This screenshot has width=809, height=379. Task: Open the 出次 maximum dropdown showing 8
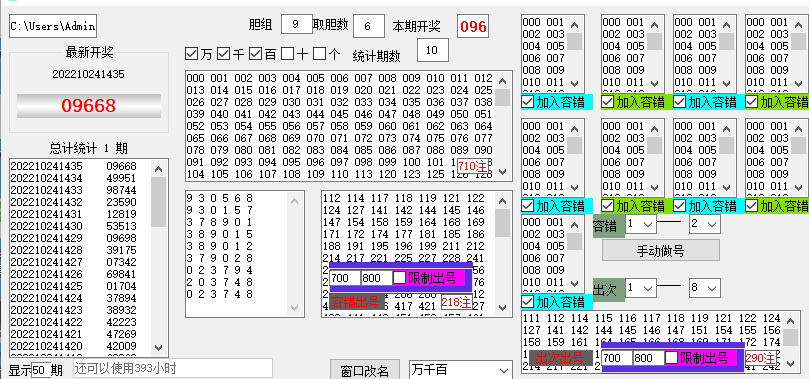click(x=705, y=288)
